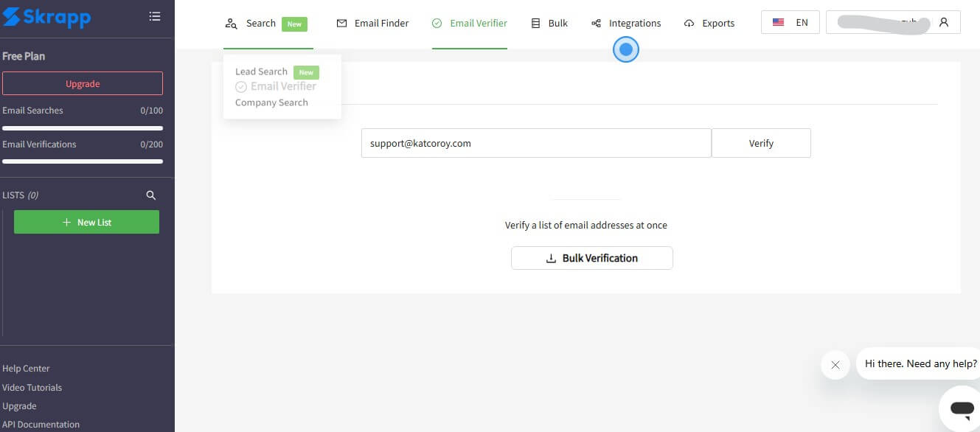Image resolution: width=980 pixels, height=432 pixels.
Task: Open the EN language selector
Action: point(790,22)
